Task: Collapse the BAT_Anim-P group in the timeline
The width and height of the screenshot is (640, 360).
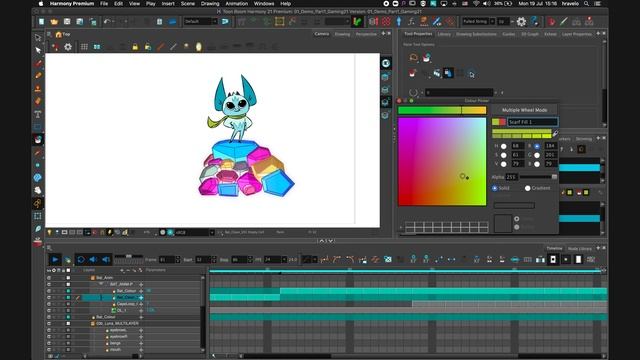Action: click(101, 284)
